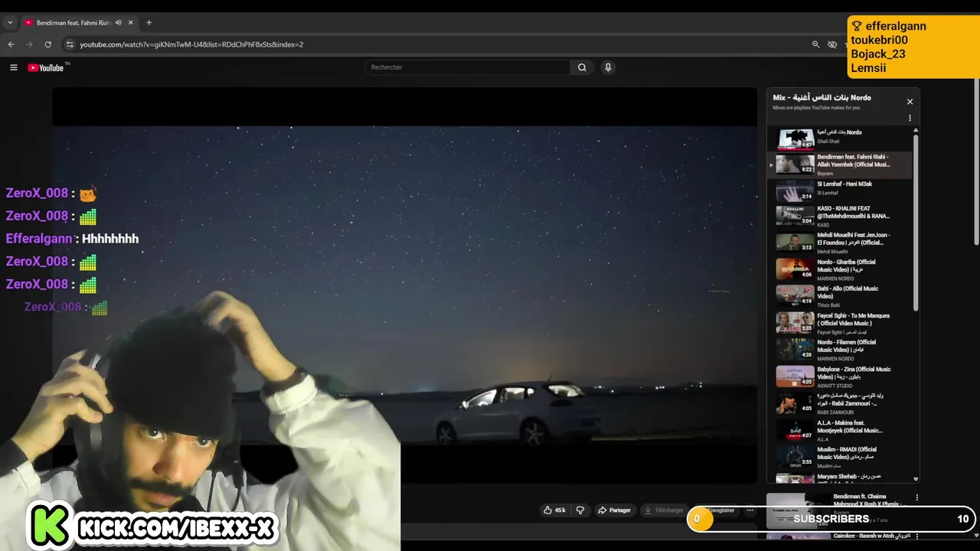Click the video player to pause
Screen dimensions: 980x551
tap(404, 285)
